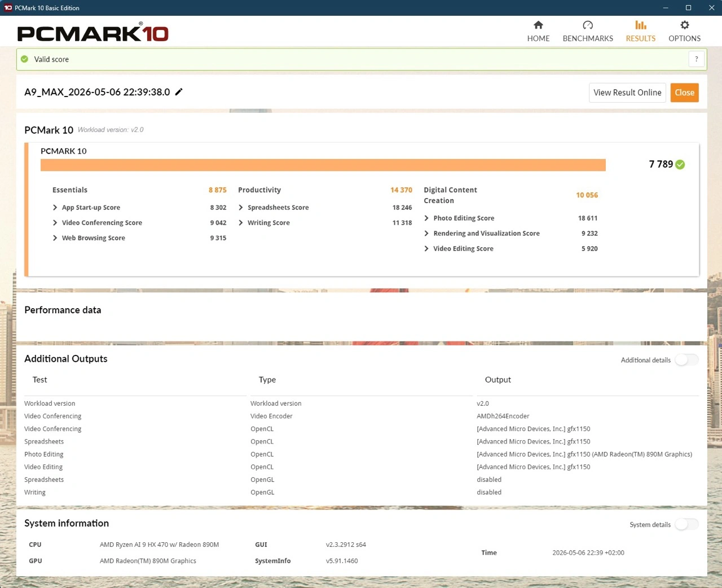
Task: Click the Type column header
Action: 267,380
